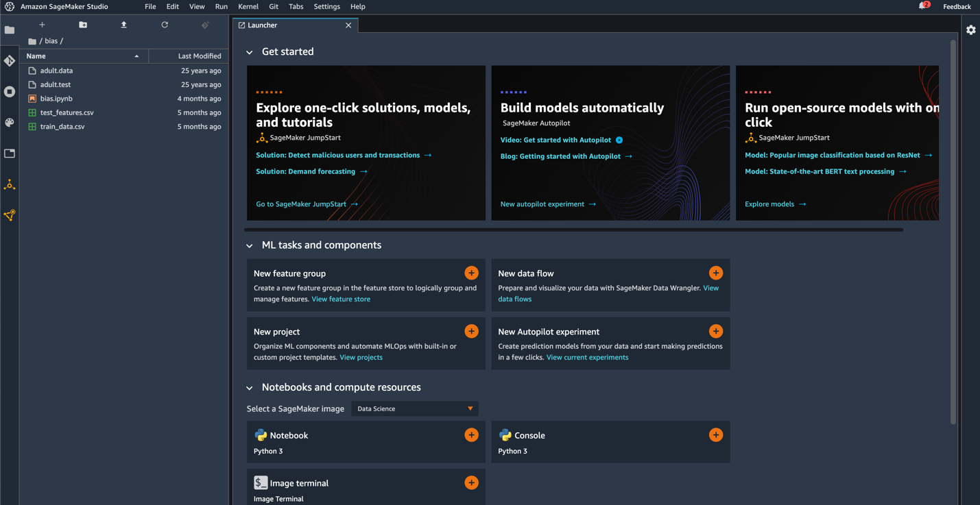Click the upload files icon

click(x=124, y=25)
